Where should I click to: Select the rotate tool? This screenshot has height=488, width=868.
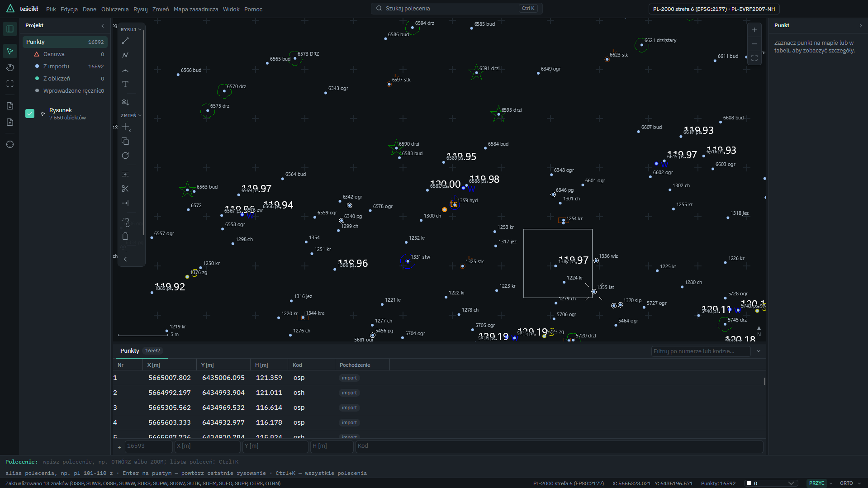(126, 156)
